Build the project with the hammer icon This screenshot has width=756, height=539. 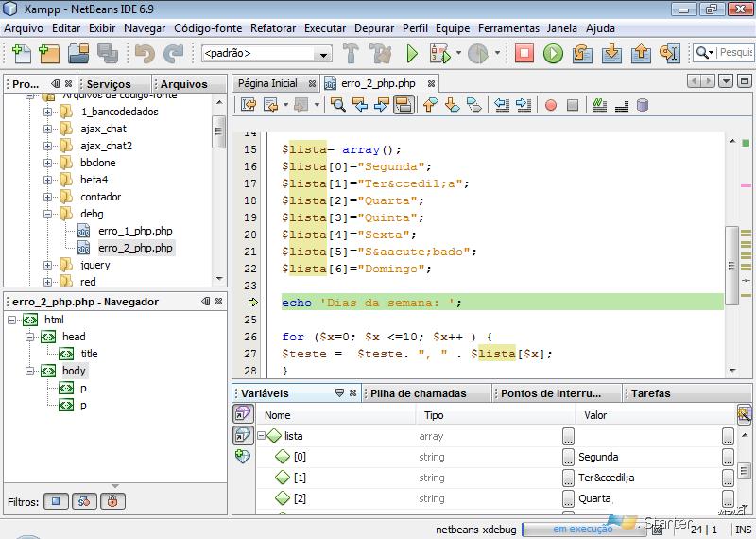coord(351,54)
